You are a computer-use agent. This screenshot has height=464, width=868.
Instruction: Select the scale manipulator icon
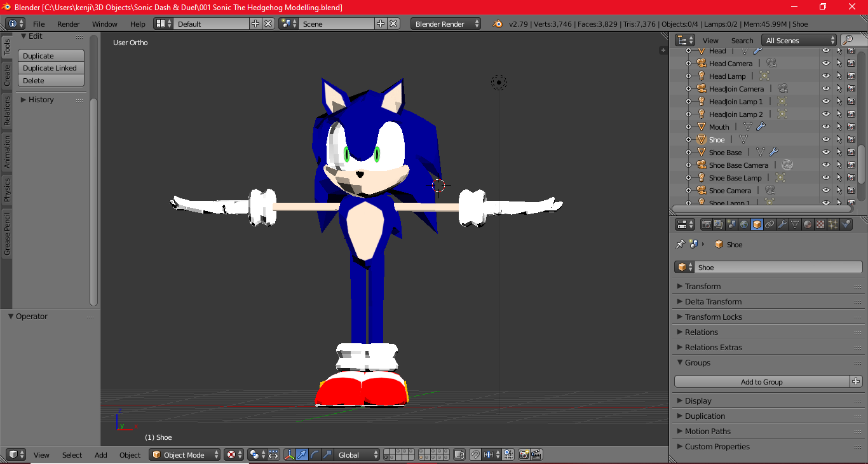327,454
